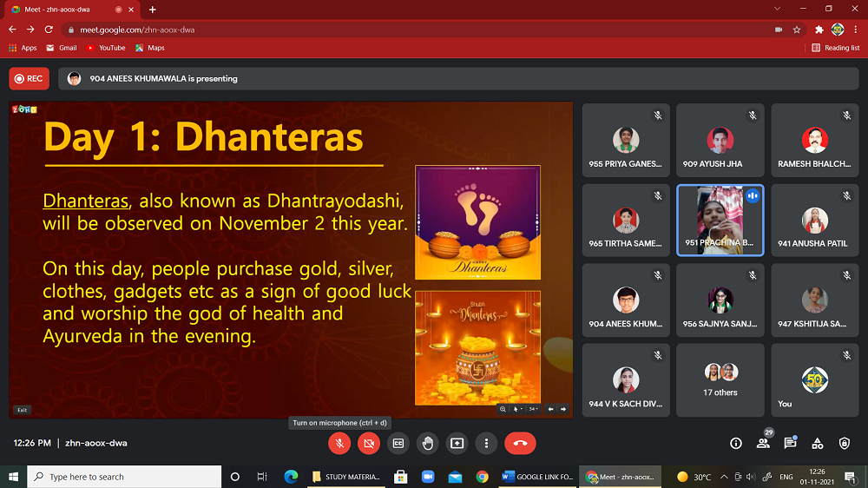The height and width of the screenshot is (488, 868).
Task: Open the YouTube bookmark
Action: coord(106,48)
